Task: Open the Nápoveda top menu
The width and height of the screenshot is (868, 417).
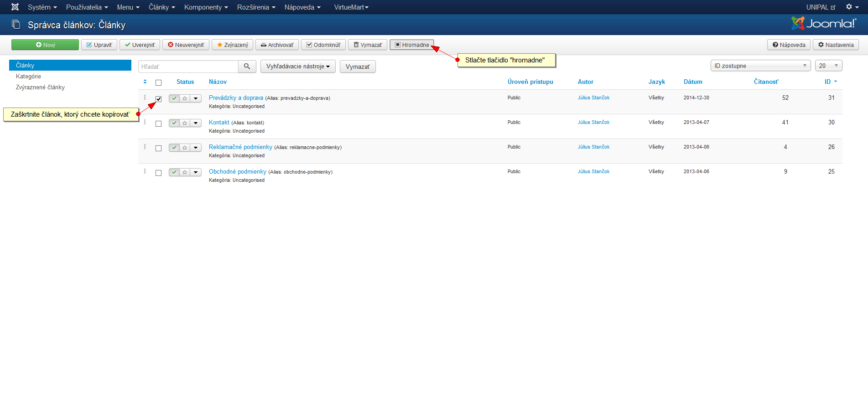Action: click(x=302, y=7)
